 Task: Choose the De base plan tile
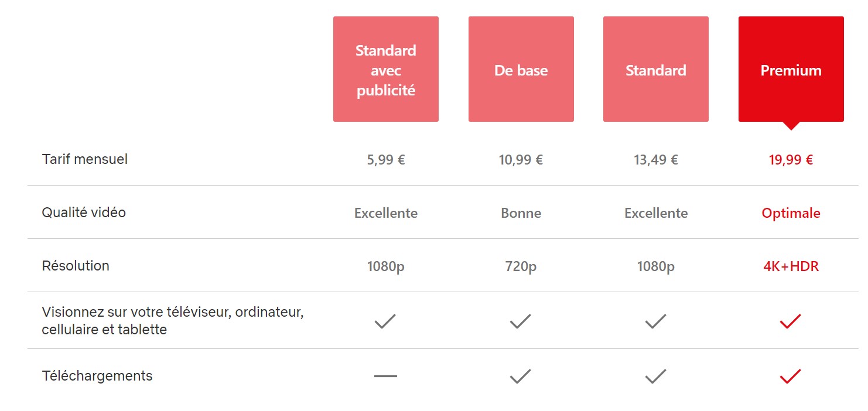[x=521, y=69]
